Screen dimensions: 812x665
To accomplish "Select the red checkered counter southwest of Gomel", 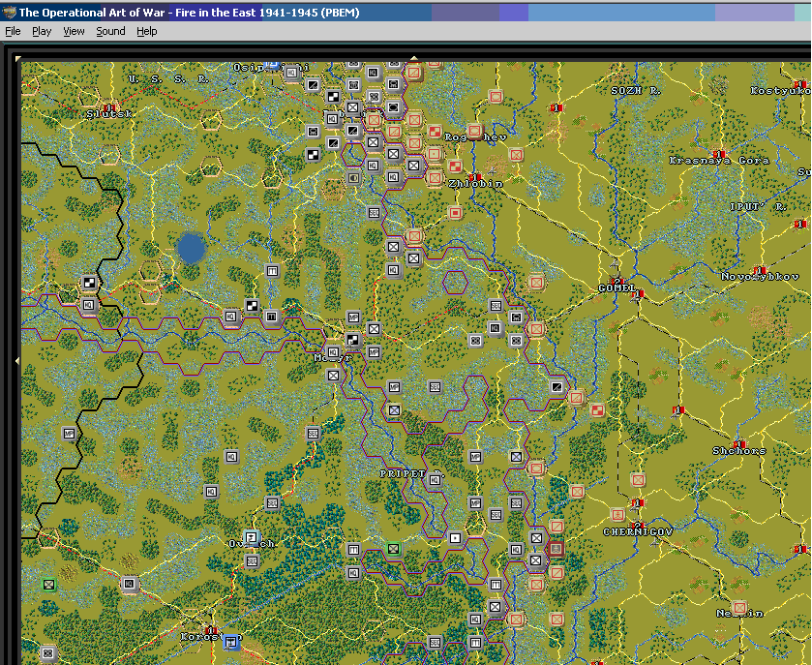I will click(596, 410).
